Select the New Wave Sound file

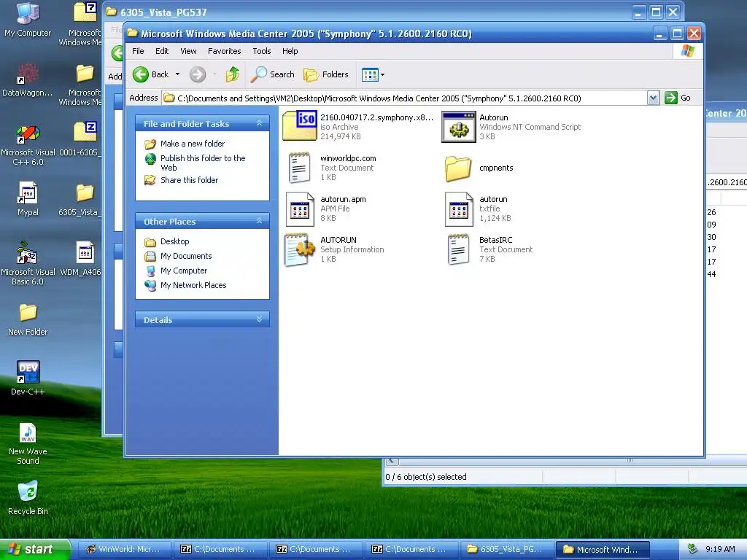pyautogui.click(x=28, y=444)
